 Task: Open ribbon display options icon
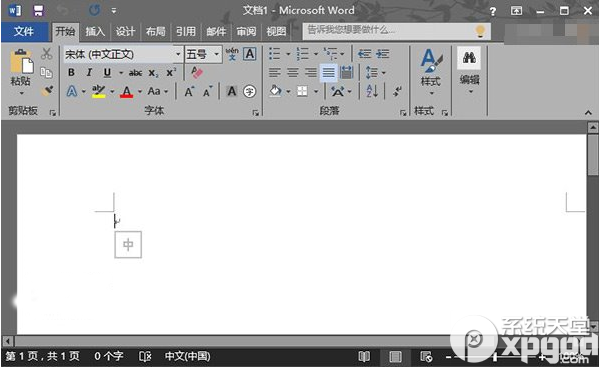pos(516,11)
